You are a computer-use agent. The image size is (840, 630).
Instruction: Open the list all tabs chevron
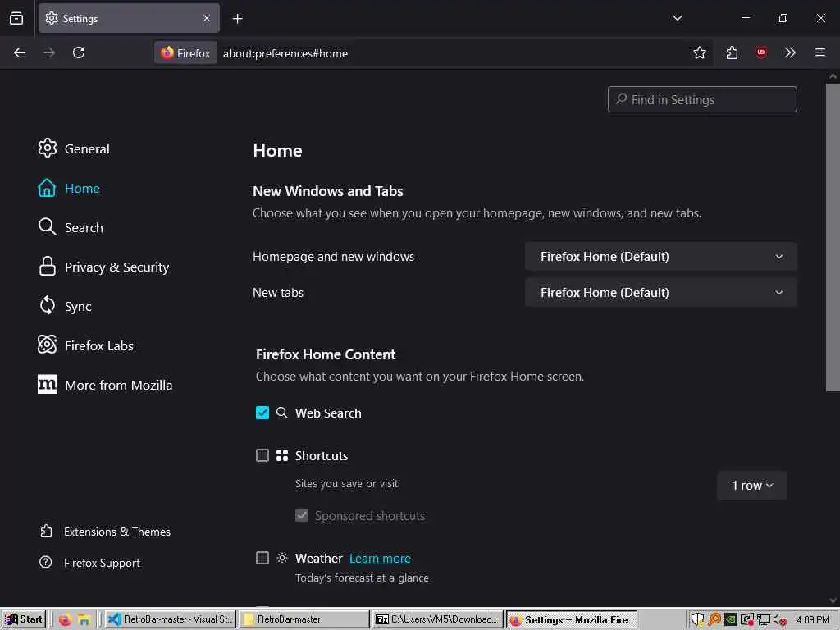[678, 18]
